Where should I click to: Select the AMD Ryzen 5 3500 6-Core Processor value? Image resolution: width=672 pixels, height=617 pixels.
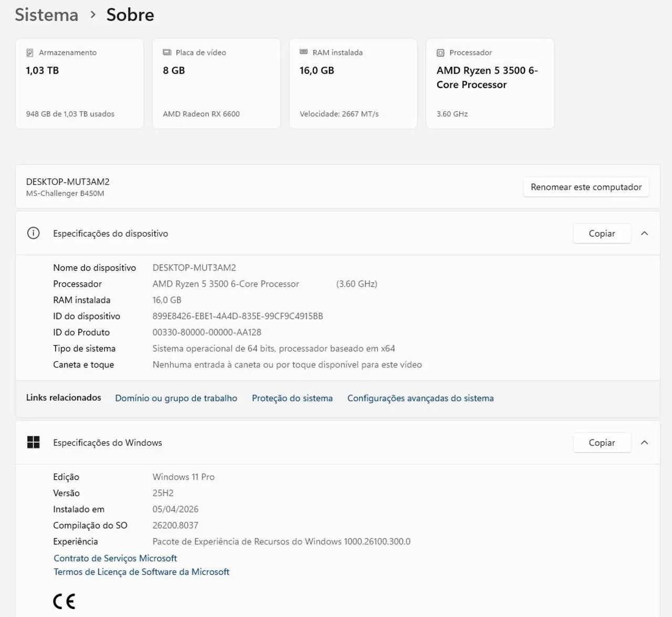tap(226, 284)
